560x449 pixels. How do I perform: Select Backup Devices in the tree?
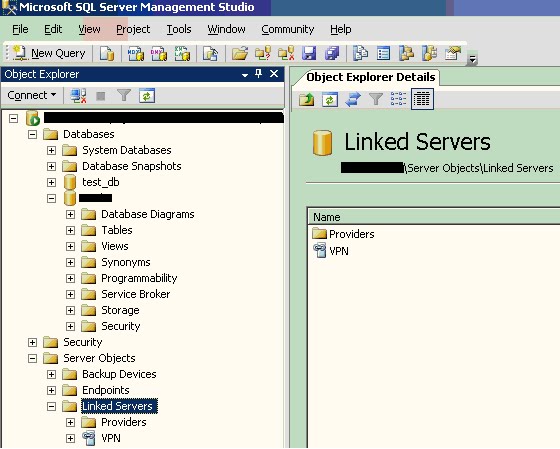[119, 374]
